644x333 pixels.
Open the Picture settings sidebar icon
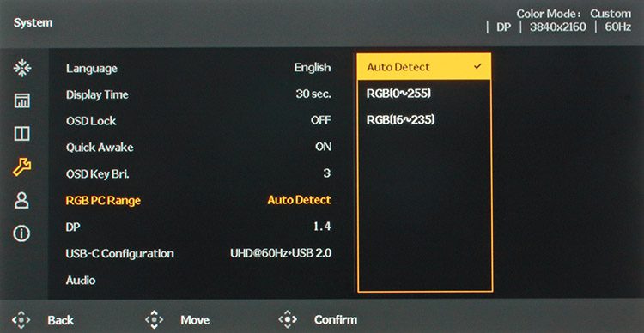[21, 100]
